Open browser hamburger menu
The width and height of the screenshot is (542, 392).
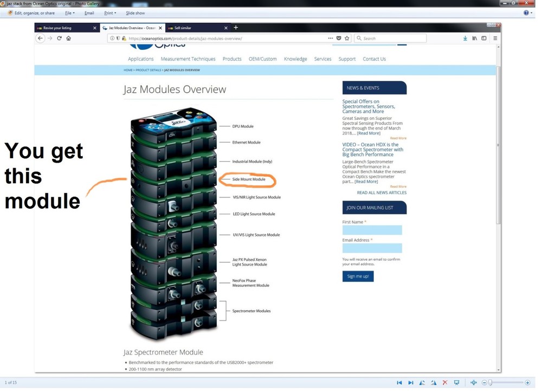[x=495, y=38]
